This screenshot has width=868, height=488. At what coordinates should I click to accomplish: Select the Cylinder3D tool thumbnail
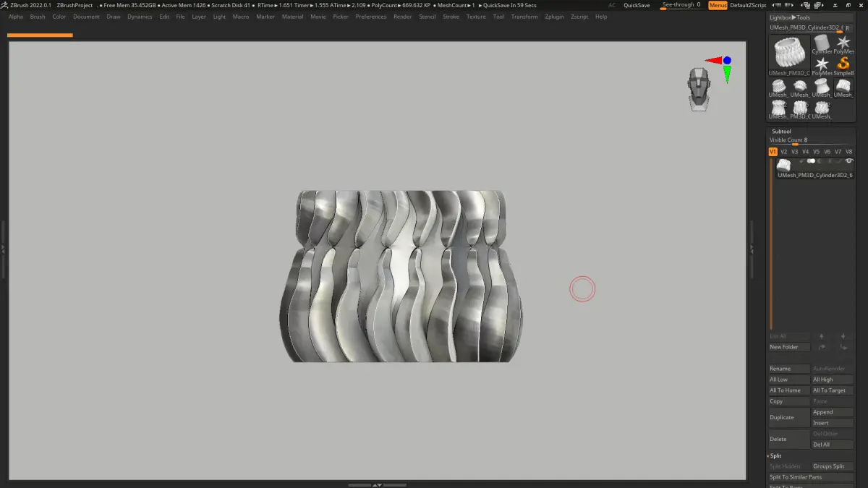[822, 43]
